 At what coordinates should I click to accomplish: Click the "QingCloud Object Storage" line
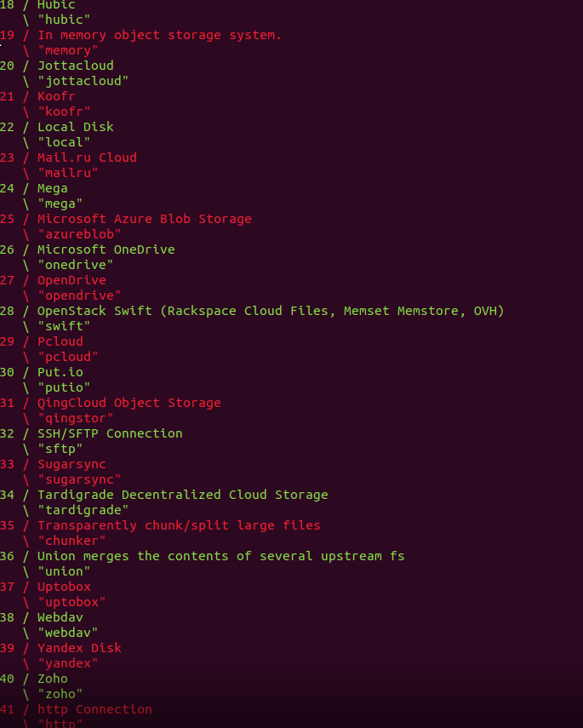[129, 403]
